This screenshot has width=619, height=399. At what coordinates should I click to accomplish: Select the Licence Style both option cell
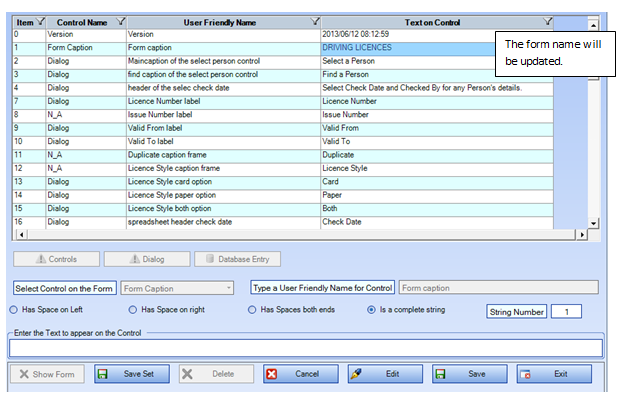coord(223,209)
